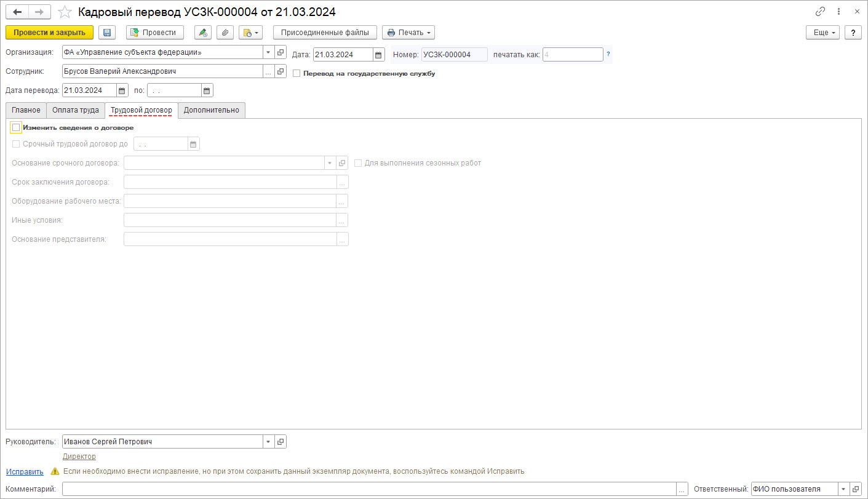Click the Директор position link
Viewport: 868px width, 499px height.
(79, 457)
